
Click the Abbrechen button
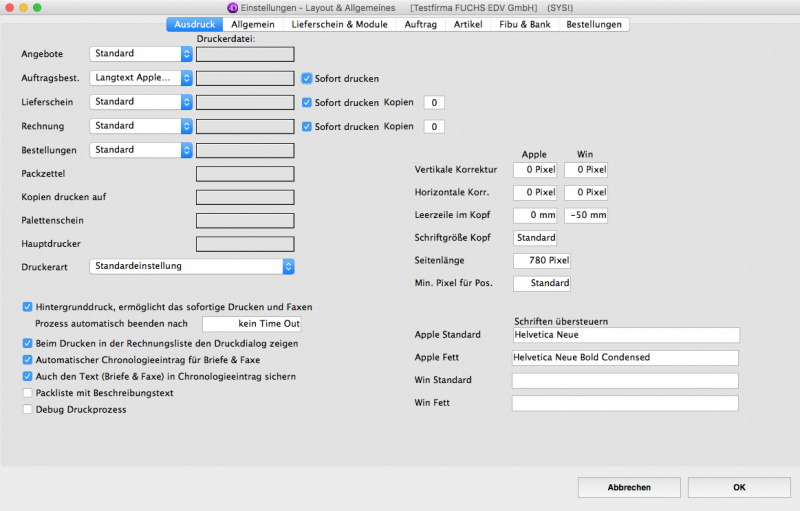pos(629,487)
